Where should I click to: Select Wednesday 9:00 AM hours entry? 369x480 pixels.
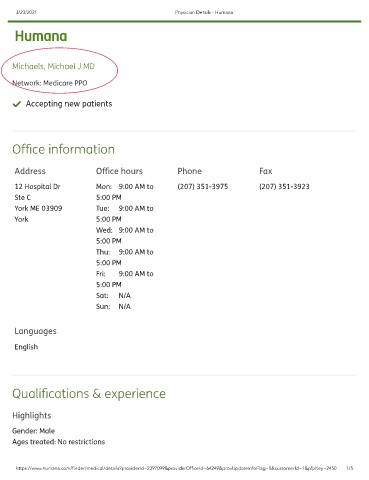pyautogui.click(x=125, y=235)
